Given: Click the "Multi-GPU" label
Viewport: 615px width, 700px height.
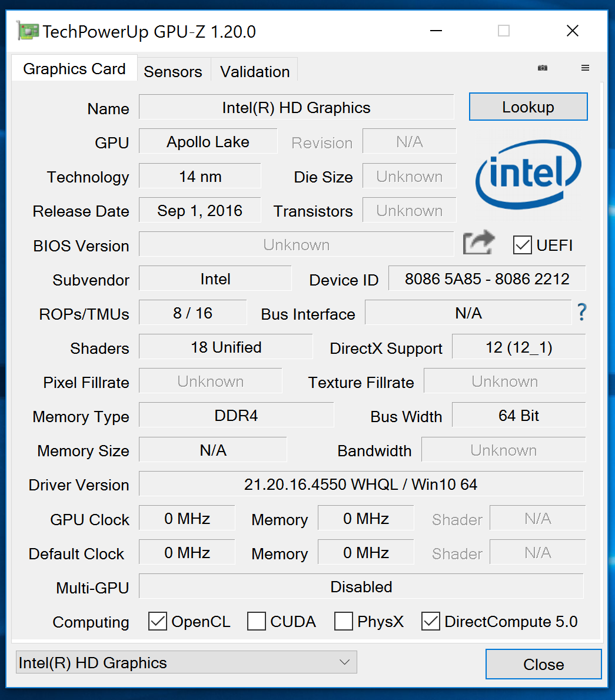Looking at the screenshot, I should pyautogui.click(x=92, y=588).
